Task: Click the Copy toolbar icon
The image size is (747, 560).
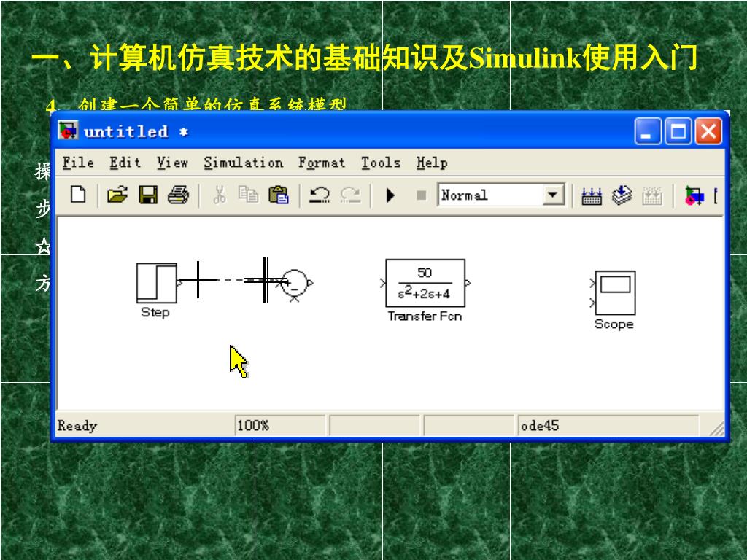Action: coord(248,195)
